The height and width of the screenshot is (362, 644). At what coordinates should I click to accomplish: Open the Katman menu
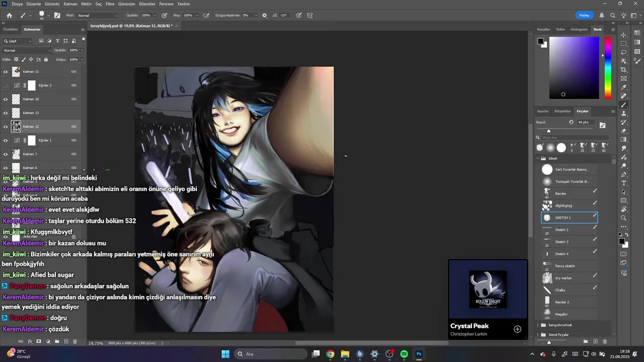(70, 4)
